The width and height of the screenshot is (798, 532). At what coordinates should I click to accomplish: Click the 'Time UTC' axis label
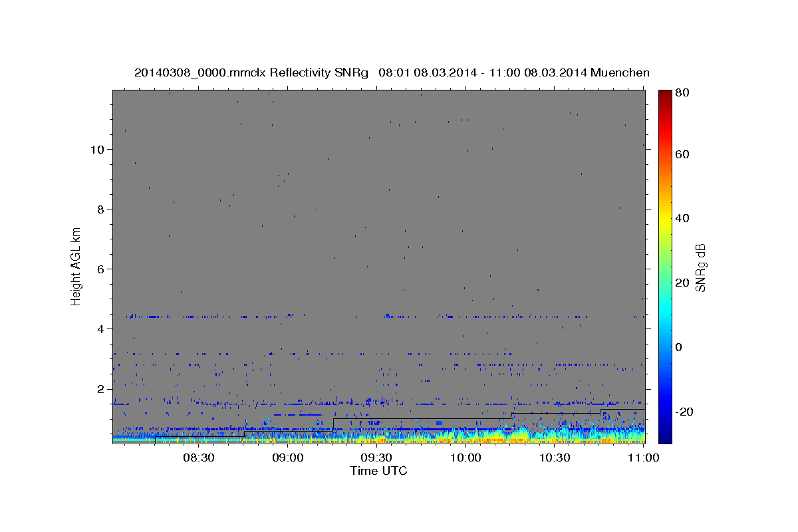(x=378, y=471)
